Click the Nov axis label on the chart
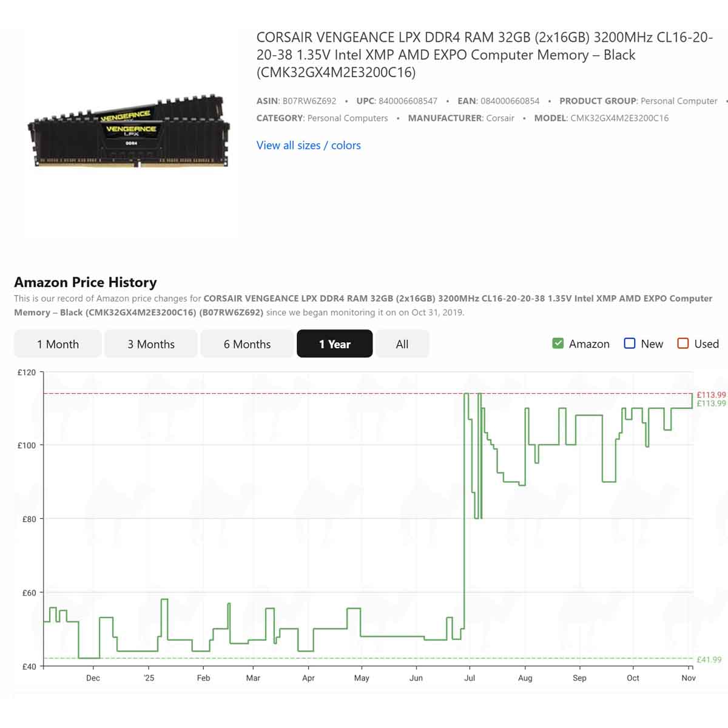Image resolution: width=728 pixels, height=728 pixels. click(x=689, y=678)
